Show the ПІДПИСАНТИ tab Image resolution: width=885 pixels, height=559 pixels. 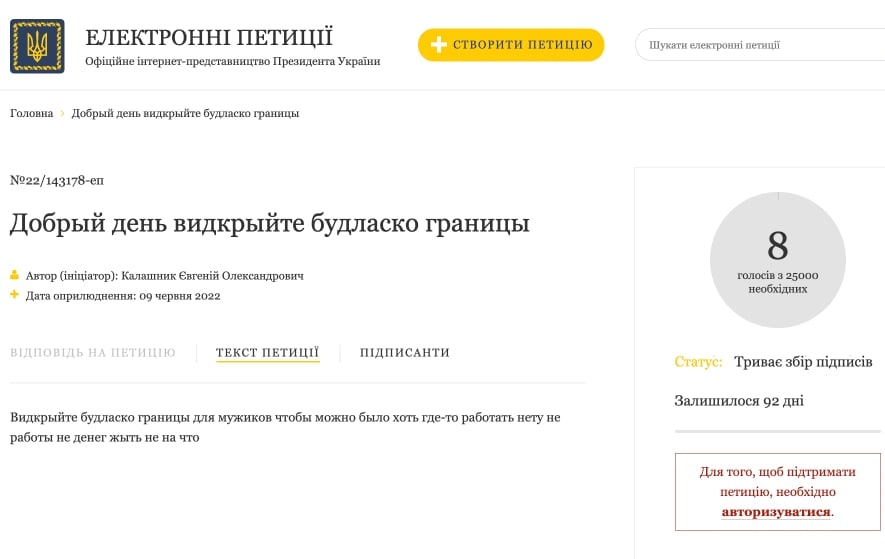[x=405, y=353]
